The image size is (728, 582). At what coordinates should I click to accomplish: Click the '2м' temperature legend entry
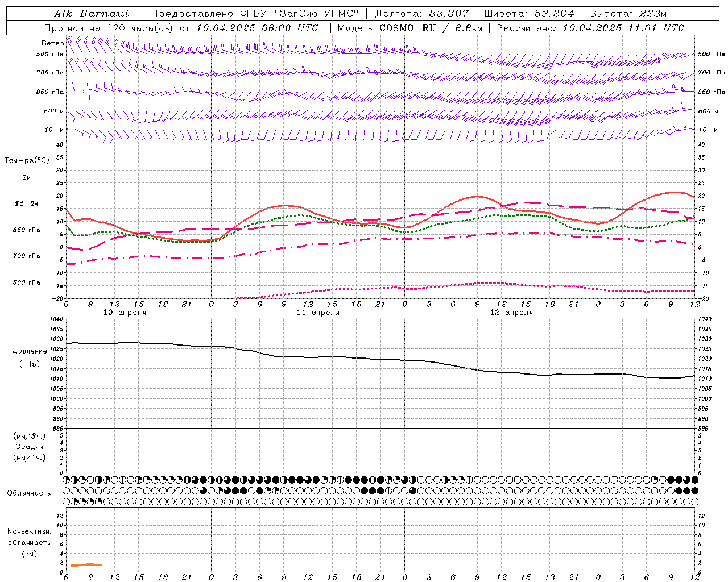pyautogui.click(x=27, y=178)
